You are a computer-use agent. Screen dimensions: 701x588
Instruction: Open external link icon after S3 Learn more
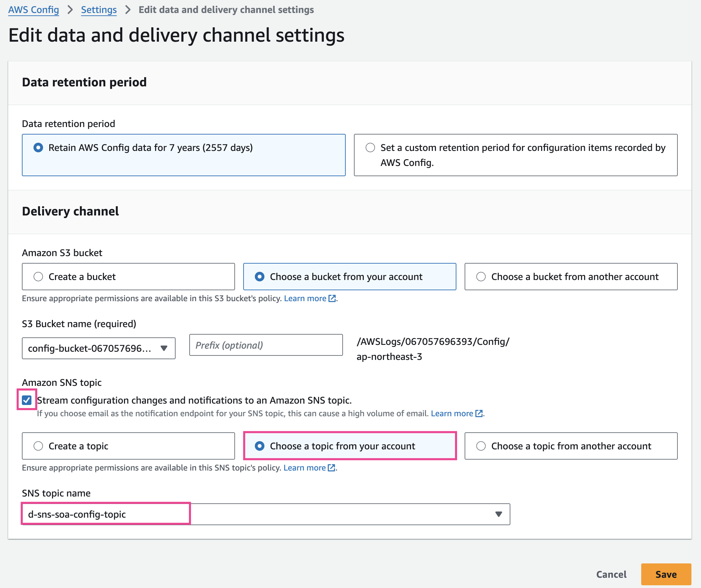(x=332, y=298)
